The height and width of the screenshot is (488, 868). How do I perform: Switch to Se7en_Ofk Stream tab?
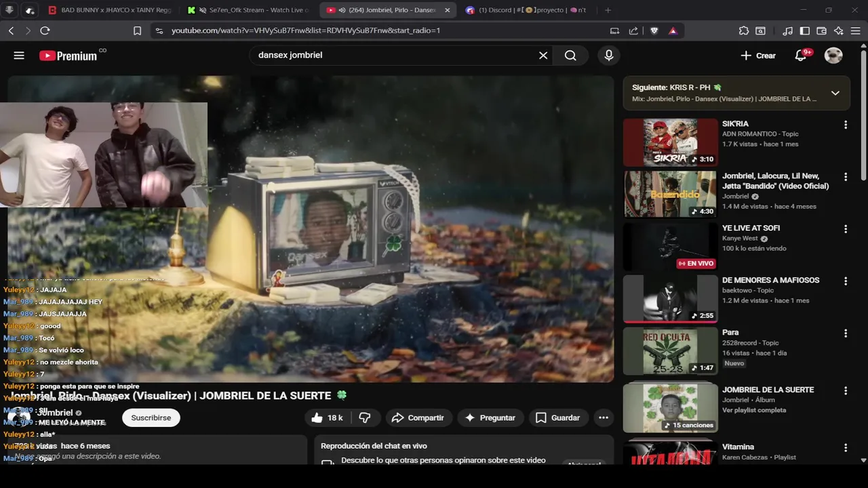(248, 10)
